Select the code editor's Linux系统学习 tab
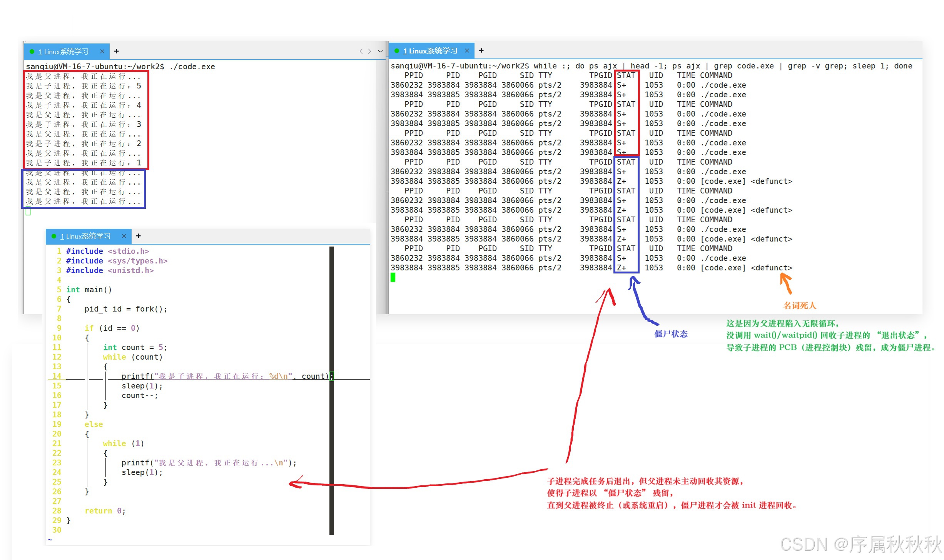944x560 pixels. coord(85,236)
